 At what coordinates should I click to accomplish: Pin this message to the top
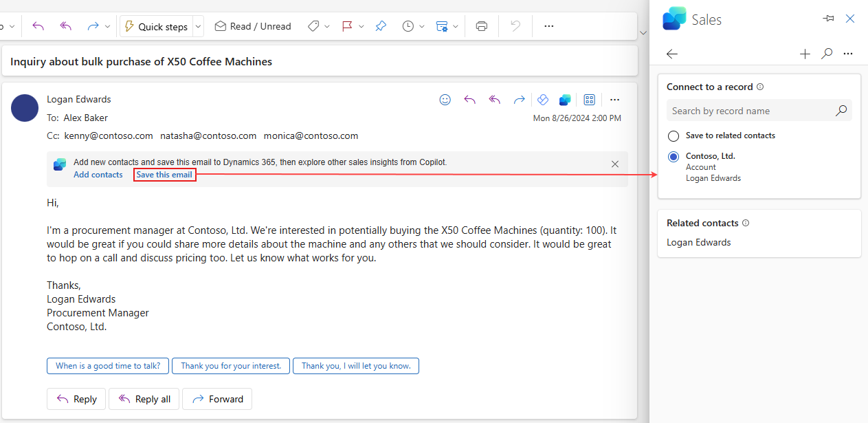381,25
